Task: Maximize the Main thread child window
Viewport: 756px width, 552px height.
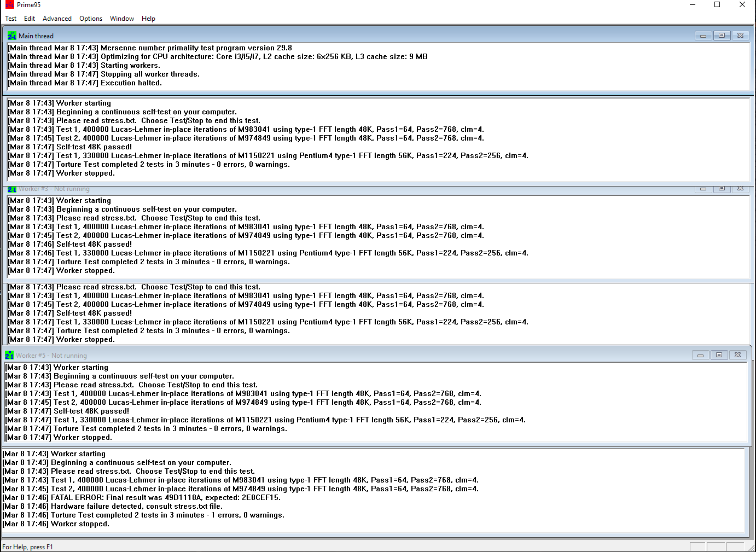Action: [722, 36]
